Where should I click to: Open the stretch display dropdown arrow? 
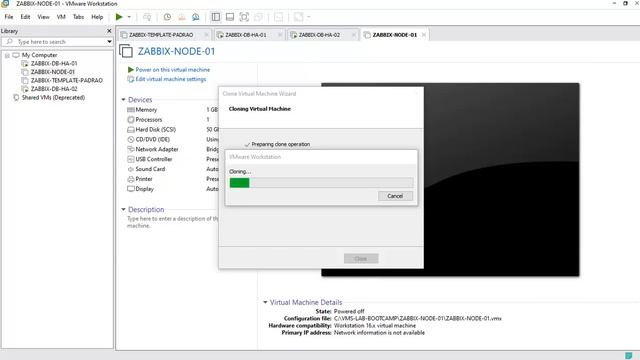pyautogui.click(x=309, y=17)
